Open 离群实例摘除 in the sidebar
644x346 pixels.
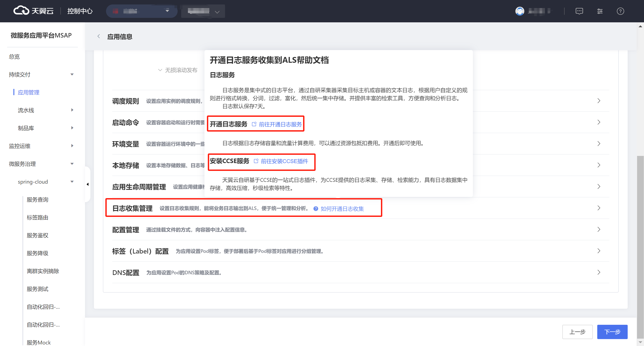click(43, 271)
